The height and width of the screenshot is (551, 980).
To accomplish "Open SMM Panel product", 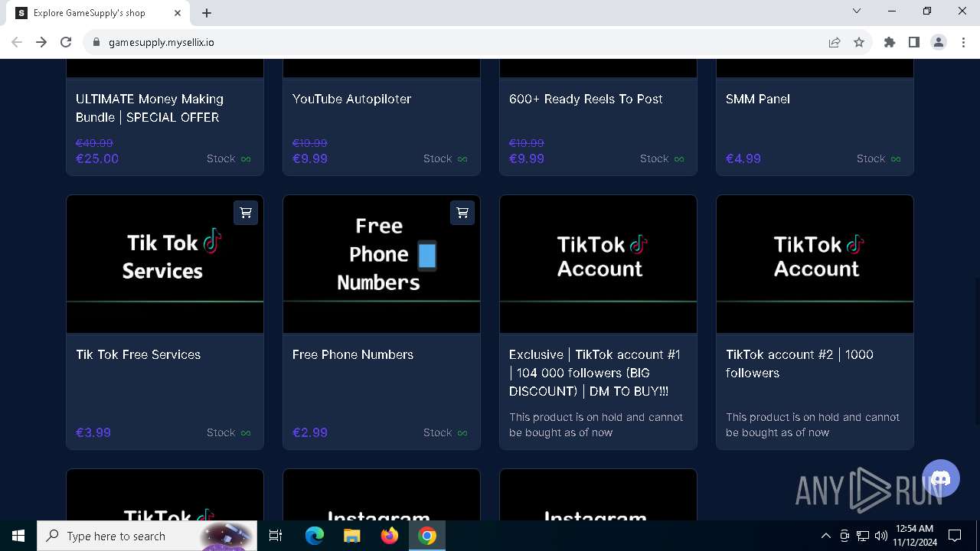I will point(758,99).
